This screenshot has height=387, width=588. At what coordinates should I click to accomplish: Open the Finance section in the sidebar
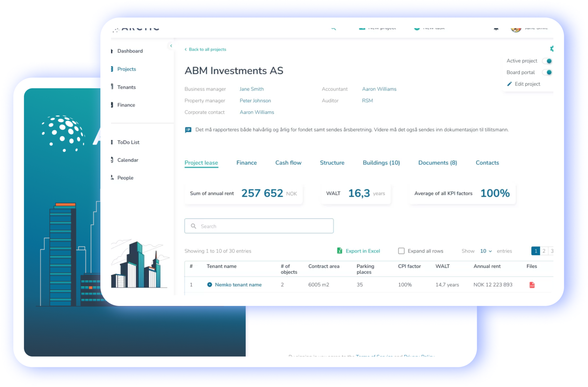(x=126, y=105)
